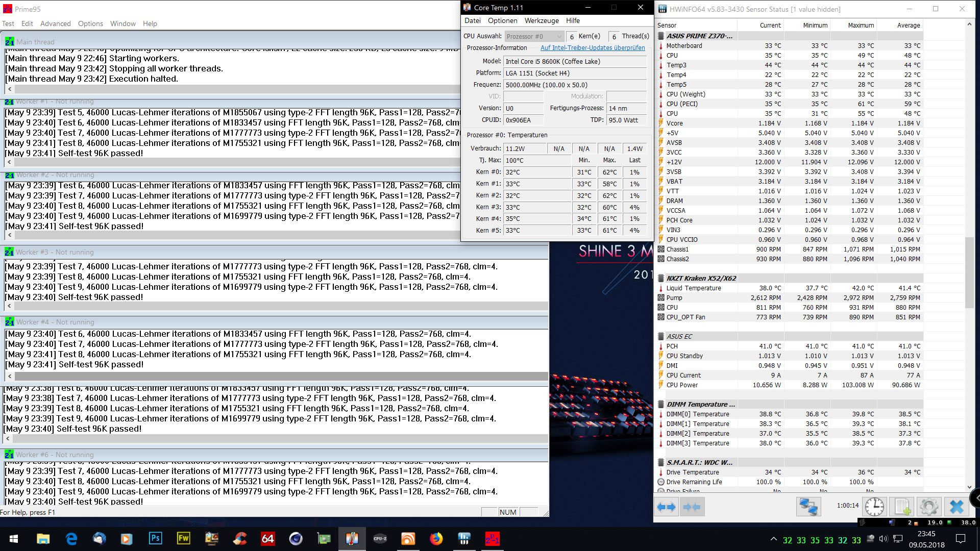Open HWiNFO sensor settings gear icon
Image resolution: width=980 pixels, height=551 pixels.
928,507
